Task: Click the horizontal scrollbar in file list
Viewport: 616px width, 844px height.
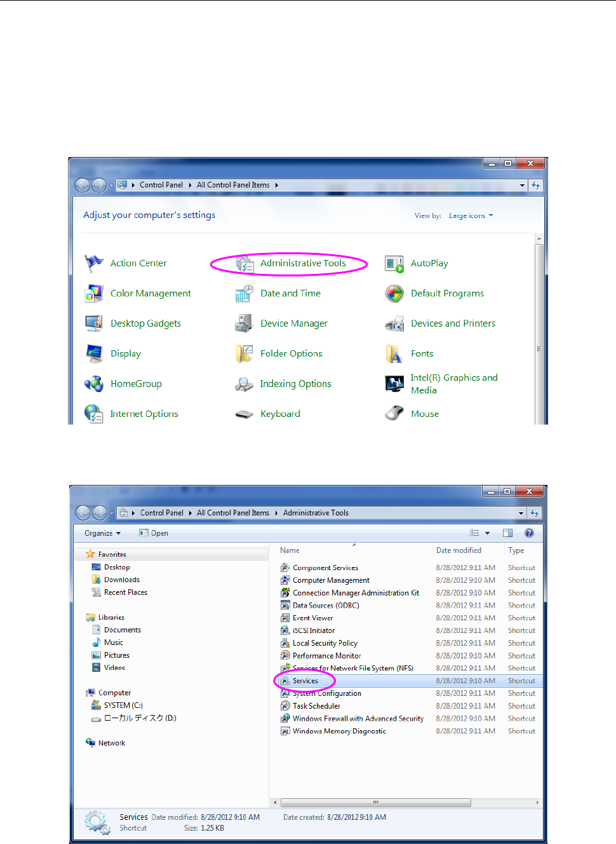Action: (376, 803)
